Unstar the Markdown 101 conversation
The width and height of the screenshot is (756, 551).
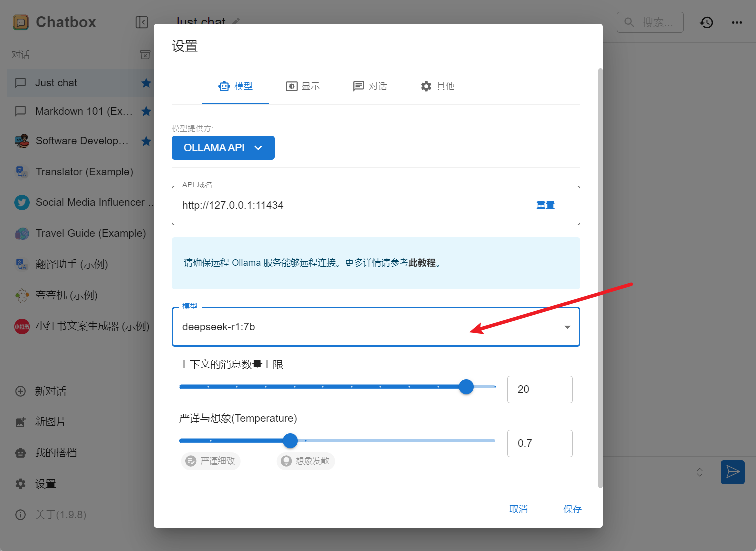(x=146, y=111)
